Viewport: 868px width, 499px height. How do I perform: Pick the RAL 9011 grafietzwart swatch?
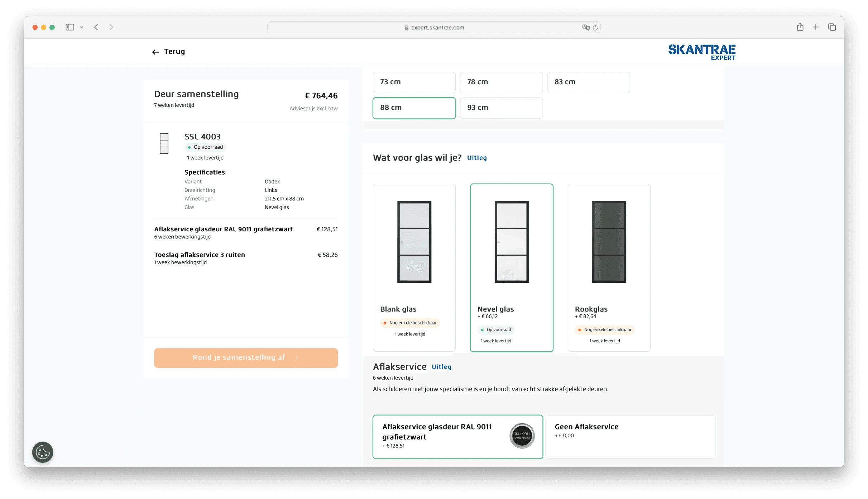click(x=522, y=436)
